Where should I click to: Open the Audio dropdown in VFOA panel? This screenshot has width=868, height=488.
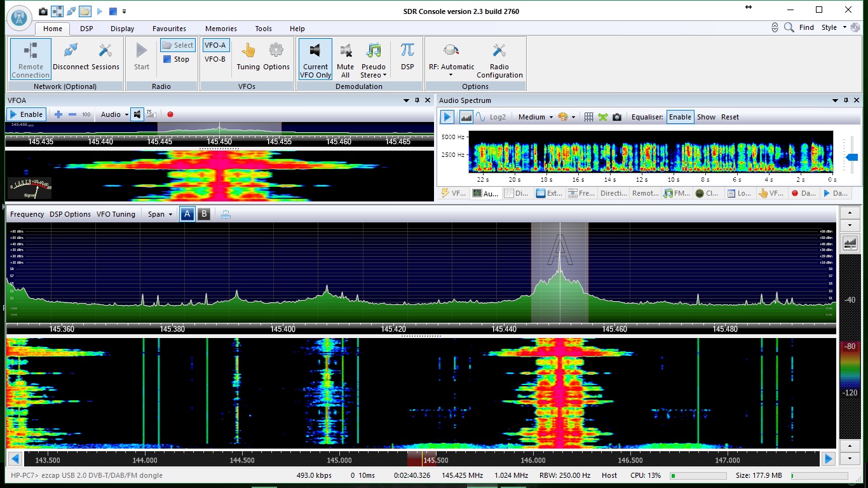click(114, 114)
